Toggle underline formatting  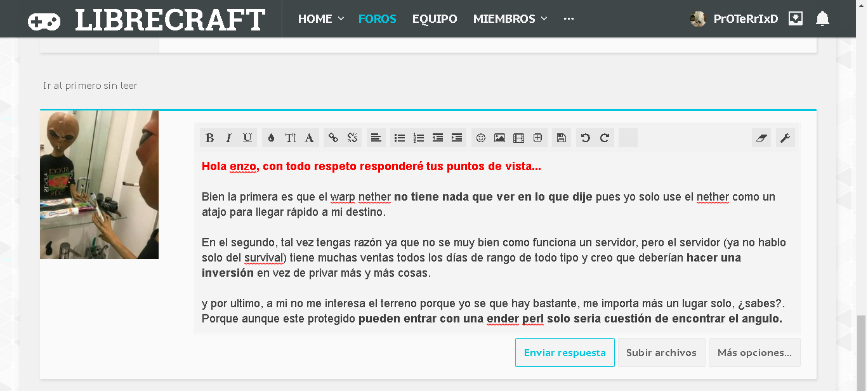247,138
